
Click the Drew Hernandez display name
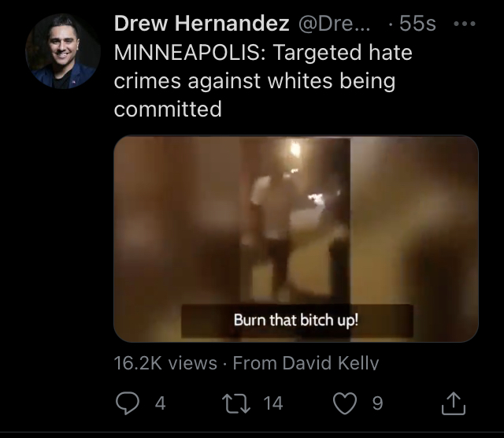(x=202, y=24)
